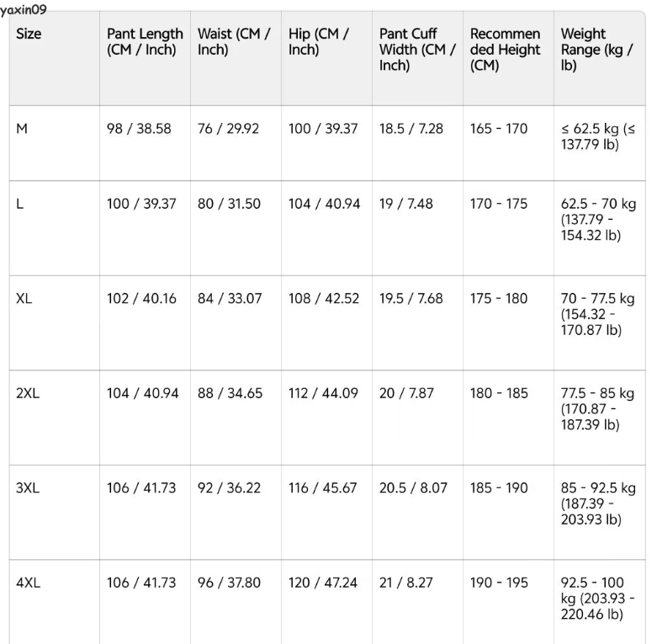Click the L size row label
657x644 pixels.
19,204
